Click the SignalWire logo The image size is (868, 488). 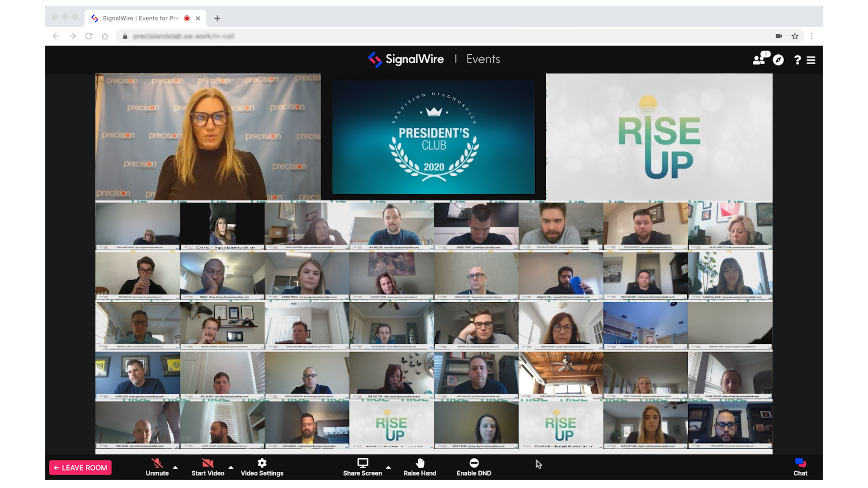point(406,59)
